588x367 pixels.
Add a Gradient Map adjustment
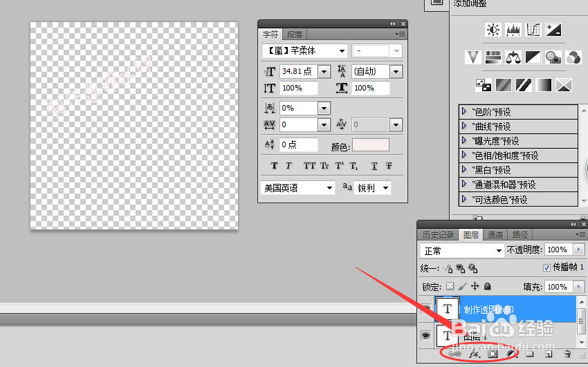[x=543, y=86]
